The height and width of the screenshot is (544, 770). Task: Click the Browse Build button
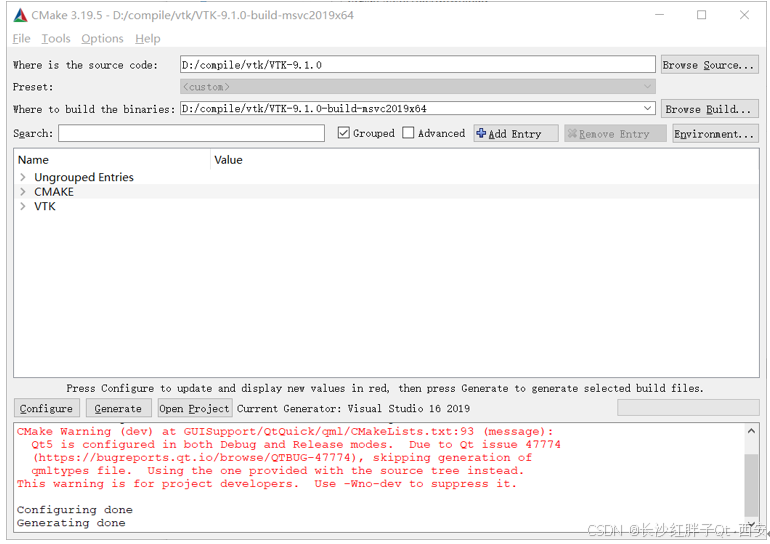point(710,109)
